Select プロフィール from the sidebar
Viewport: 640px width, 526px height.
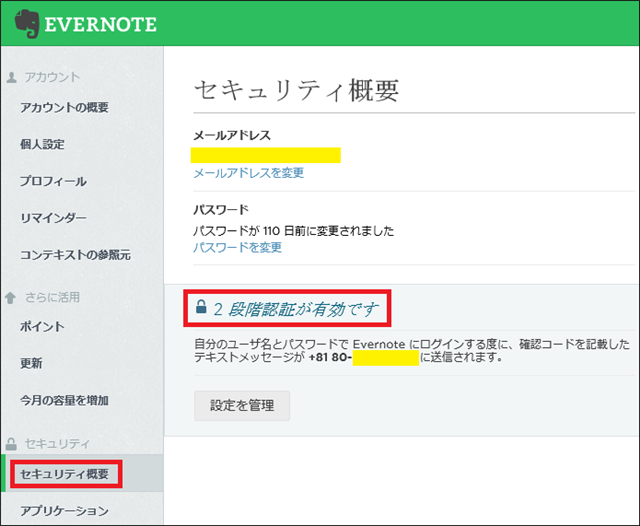[53, 181]
